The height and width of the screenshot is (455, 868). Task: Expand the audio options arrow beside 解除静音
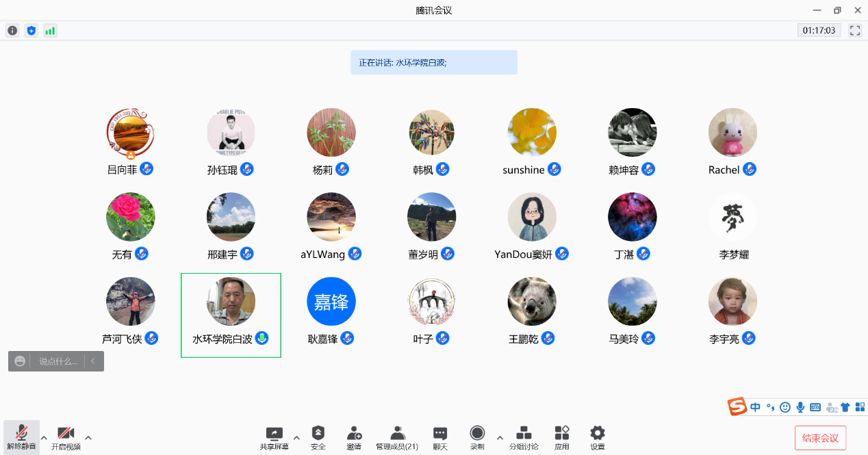tap(44, 438)
